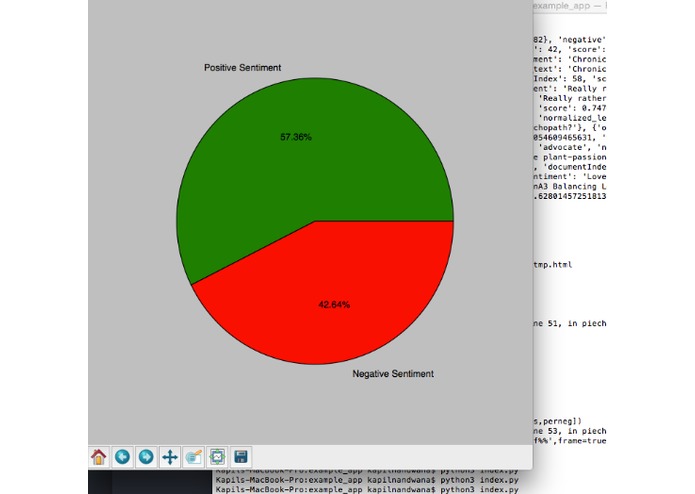Select the Zoom to rectangle tool
This screenshot has height=494, width=695.
[x=194, y=457]
